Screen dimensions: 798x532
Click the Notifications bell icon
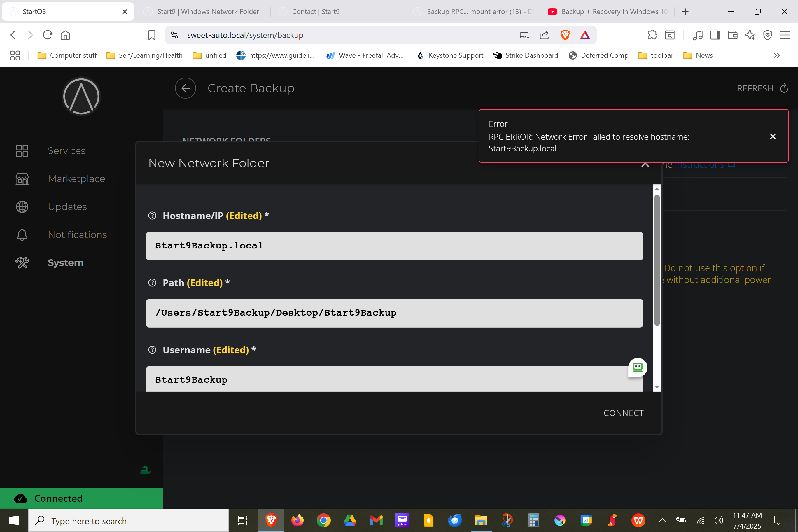(22, 235)
